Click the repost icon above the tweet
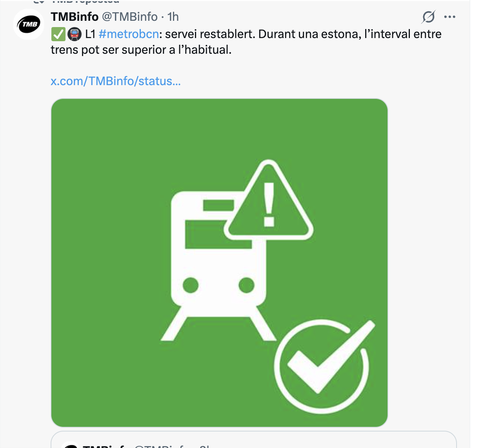The width and height of the screenshot is (484, 448). (x=38, y=2)
